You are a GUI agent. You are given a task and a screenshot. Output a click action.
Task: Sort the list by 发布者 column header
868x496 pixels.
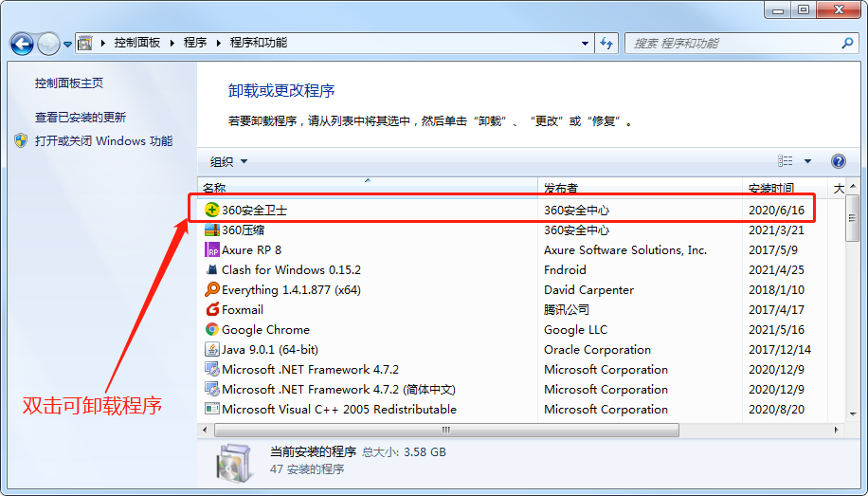point(640,188)
